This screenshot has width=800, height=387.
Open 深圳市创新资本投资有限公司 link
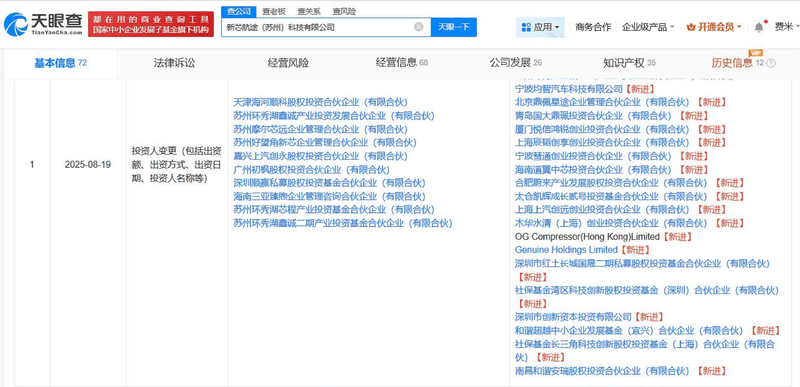tap(573, 317)
